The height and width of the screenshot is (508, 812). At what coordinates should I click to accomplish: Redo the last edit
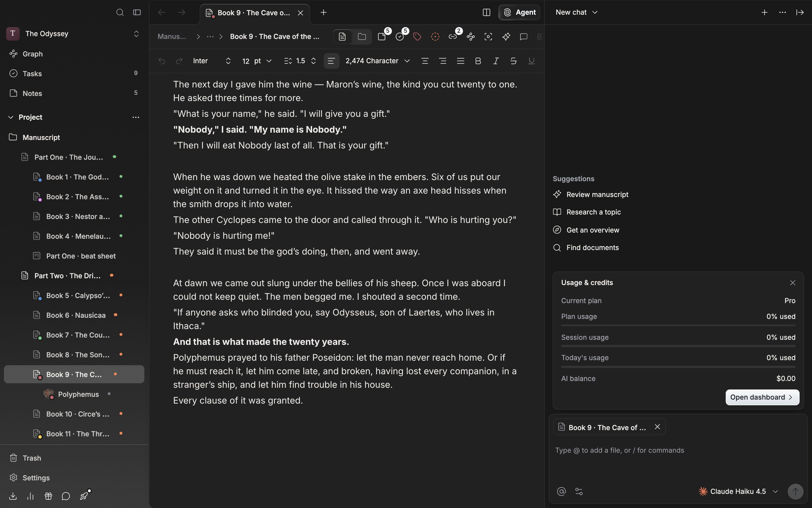[x=179, y=61]
